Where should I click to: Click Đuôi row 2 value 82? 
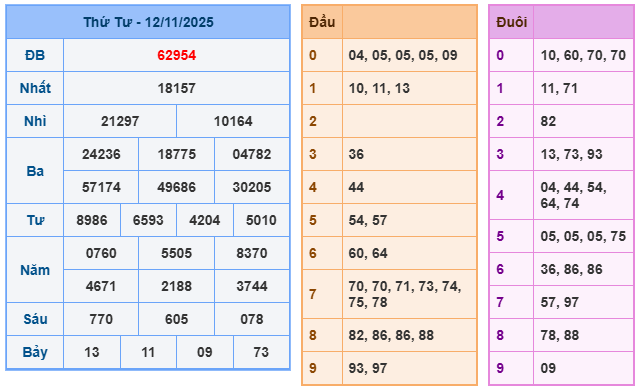[548, 121]
